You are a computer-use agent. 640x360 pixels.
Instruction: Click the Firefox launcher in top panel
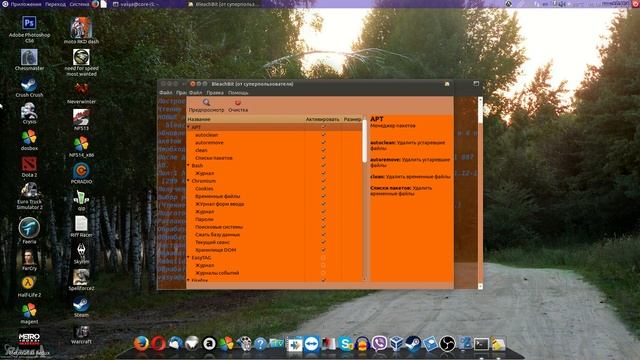96,4
